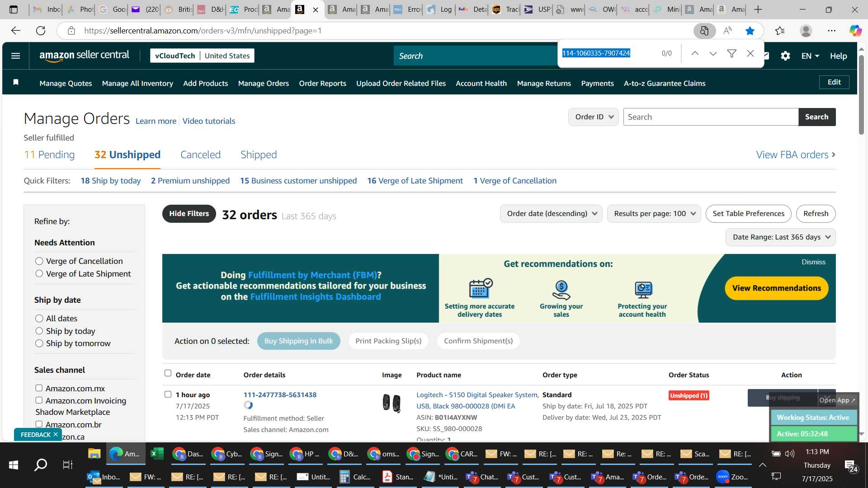The width and height of the screenshot is (868, 488).
Task: Go to next find result arrow
Action: pyautogui.click(x=713, y=53)
